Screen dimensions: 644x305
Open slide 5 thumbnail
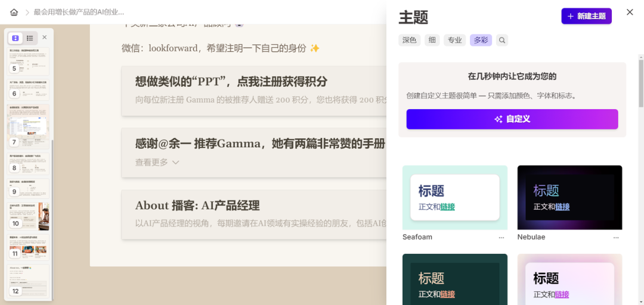tap(29, 61)
